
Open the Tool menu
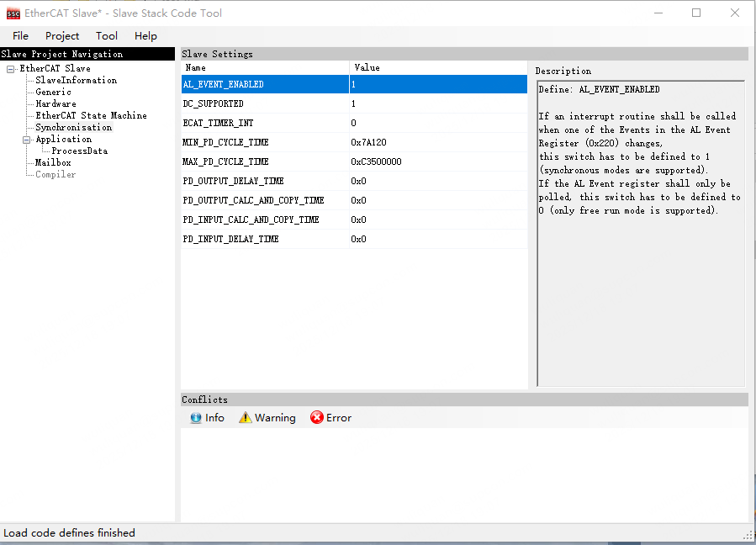(107, 35)
